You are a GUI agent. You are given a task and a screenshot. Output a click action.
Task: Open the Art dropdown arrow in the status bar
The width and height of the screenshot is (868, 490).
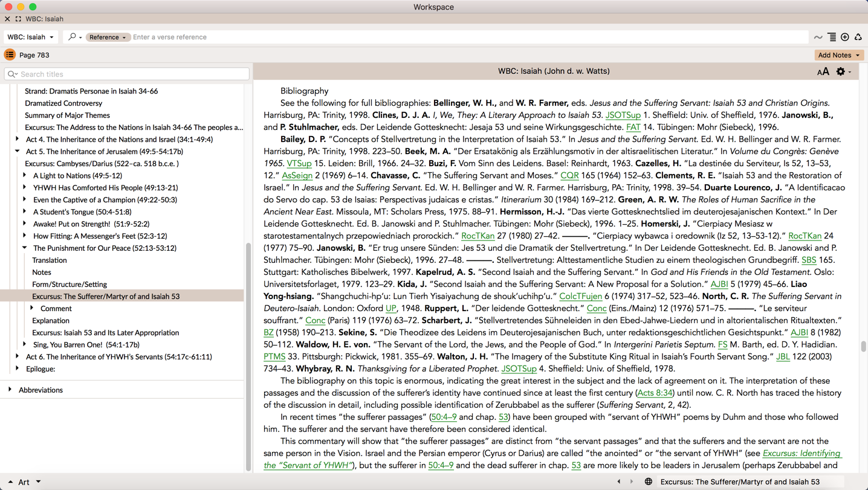(x=38, y=482)
